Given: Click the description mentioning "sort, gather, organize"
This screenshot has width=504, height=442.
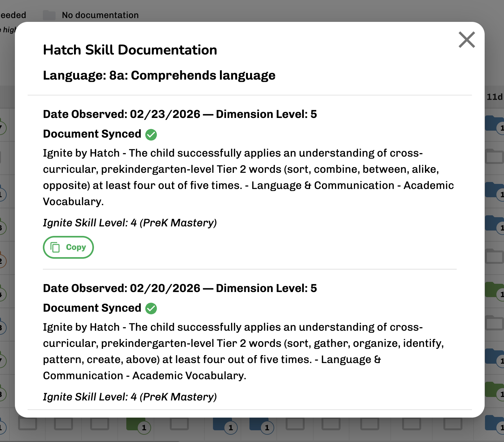Looking at the screenshot, I should click(x=244, y=351).
